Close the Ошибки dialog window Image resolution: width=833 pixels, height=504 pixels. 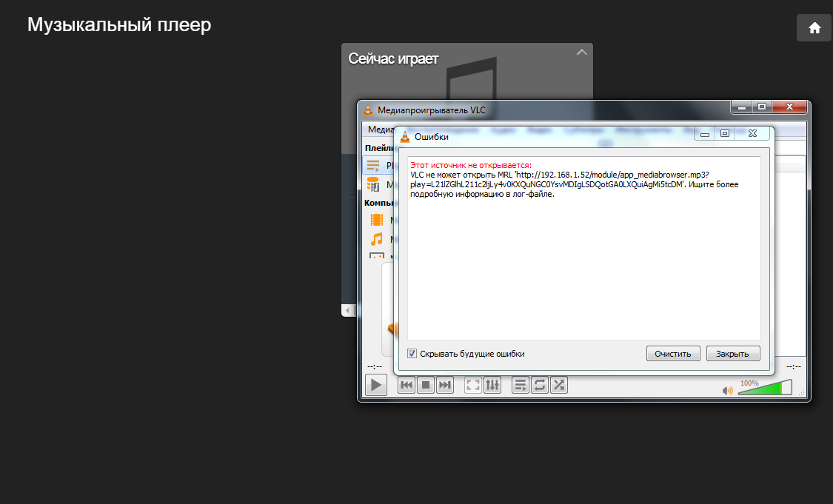pos(752,133)
